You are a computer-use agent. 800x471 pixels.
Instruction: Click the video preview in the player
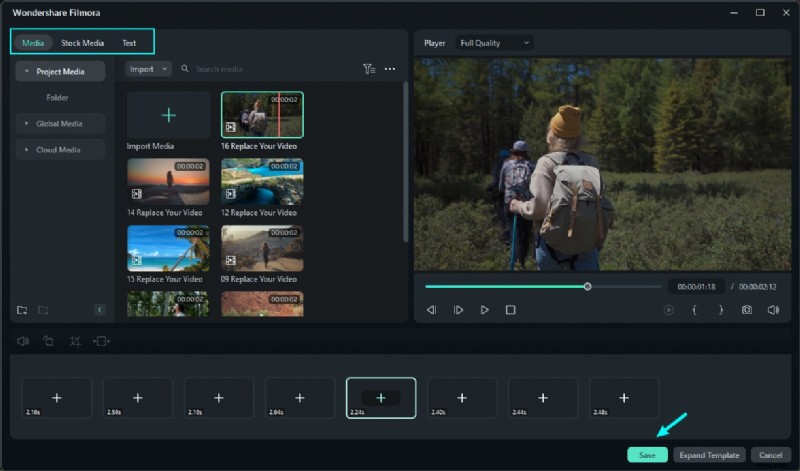pyautogui.click(x=603, y=164)
